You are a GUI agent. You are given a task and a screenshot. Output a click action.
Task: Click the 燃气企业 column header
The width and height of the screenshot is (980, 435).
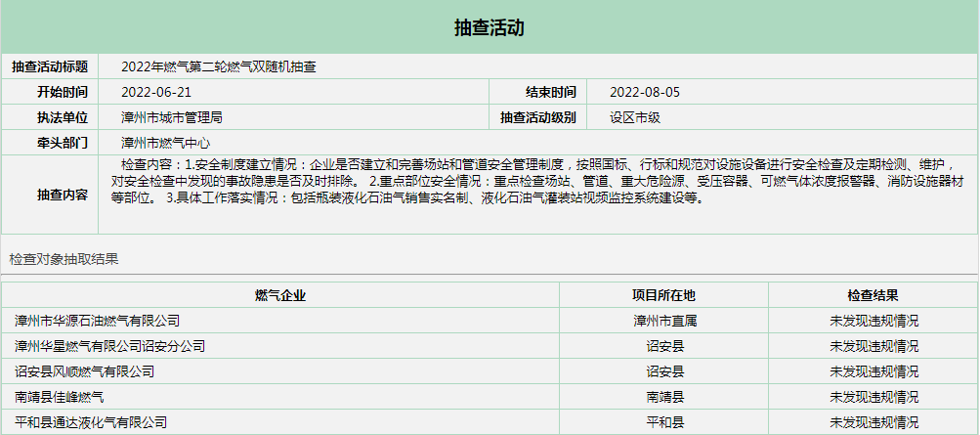[x=280, y=295]
